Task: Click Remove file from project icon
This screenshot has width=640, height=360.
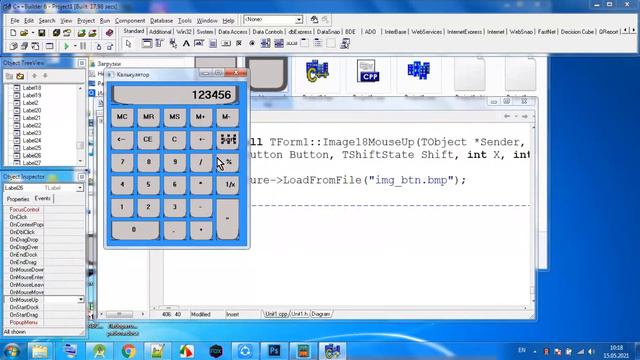Action: (x=93, y=33)
